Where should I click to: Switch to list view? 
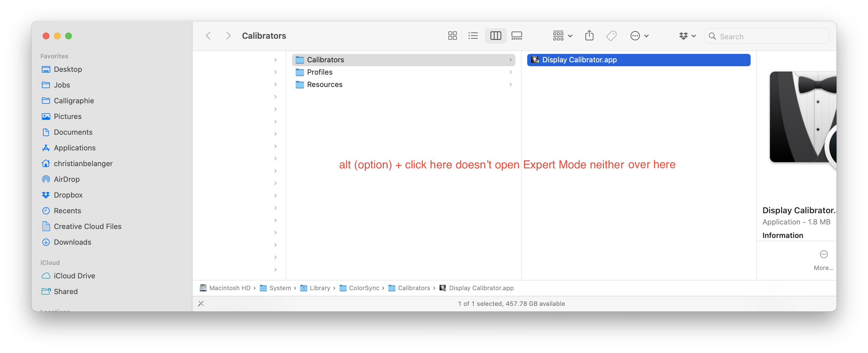click(x=473, y=36)
